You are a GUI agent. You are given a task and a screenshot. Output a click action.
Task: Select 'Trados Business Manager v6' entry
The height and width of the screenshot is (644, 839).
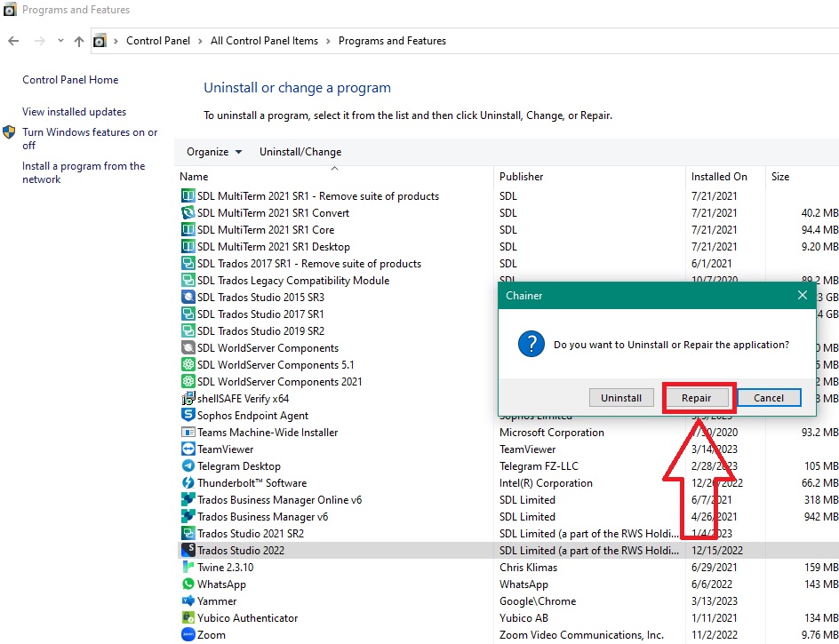click(x=262, y=517)
